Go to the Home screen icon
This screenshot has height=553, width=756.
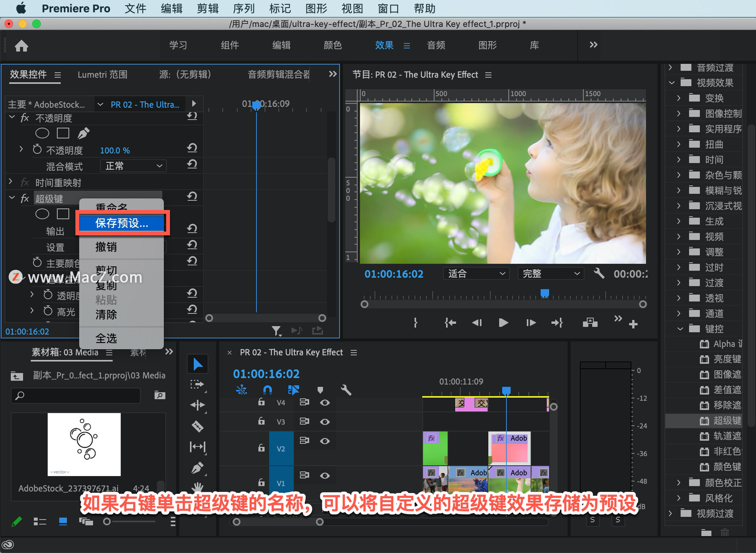(21, 46)
